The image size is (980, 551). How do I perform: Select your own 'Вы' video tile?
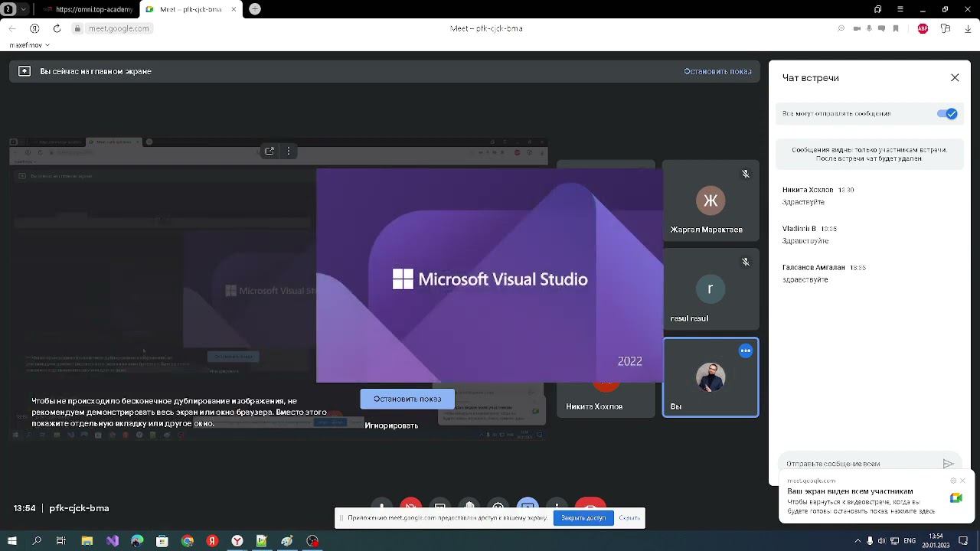pos(710,377)
